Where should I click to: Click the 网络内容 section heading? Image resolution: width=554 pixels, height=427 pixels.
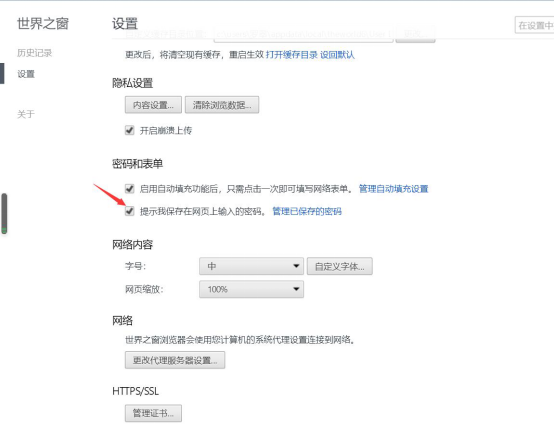(x=132, y=244)
